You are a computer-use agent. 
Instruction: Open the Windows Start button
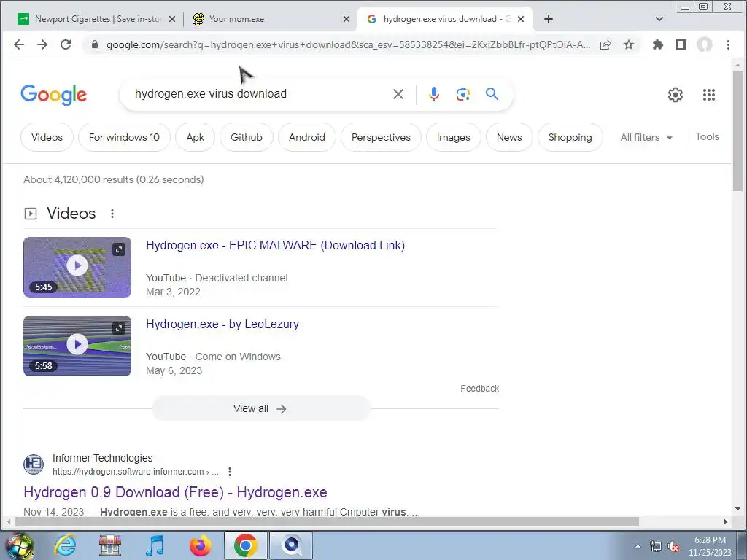click(x=20, y=545)
